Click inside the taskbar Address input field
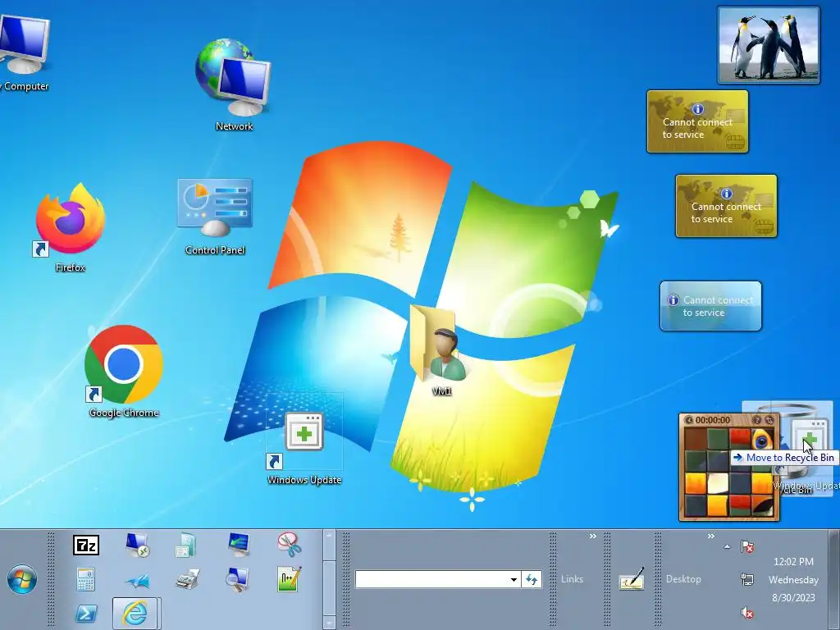Screen dimensions: 840x630 [x=431, y=579]
